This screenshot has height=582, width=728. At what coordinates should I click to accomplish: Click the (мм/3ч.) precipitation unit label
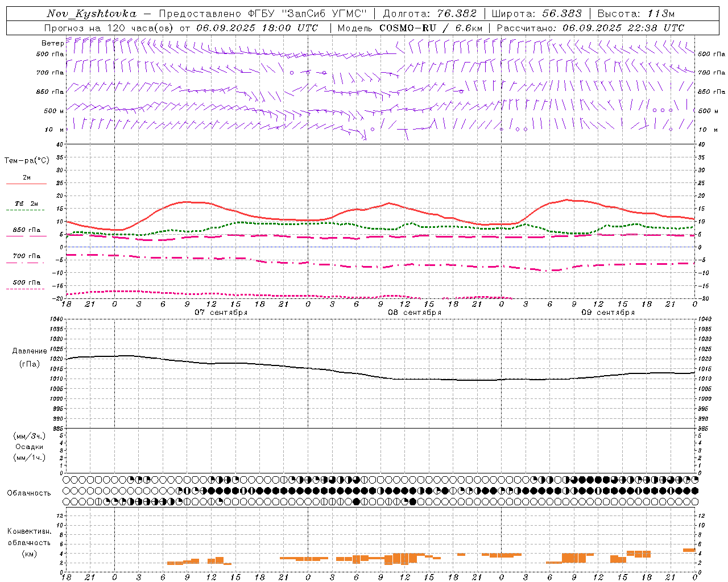point(30,436)
